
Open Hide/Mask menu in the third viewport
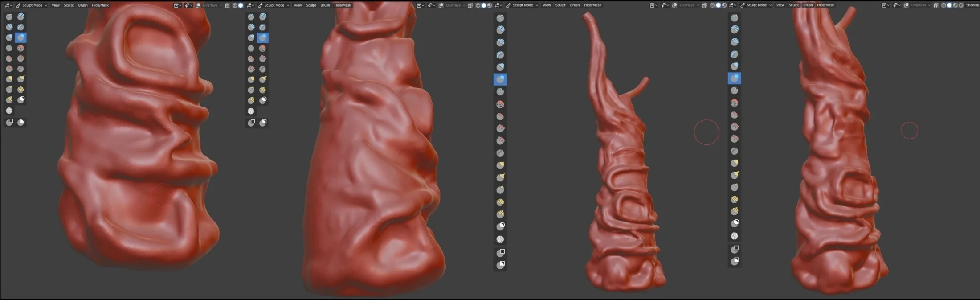click(x=592, y=5)
